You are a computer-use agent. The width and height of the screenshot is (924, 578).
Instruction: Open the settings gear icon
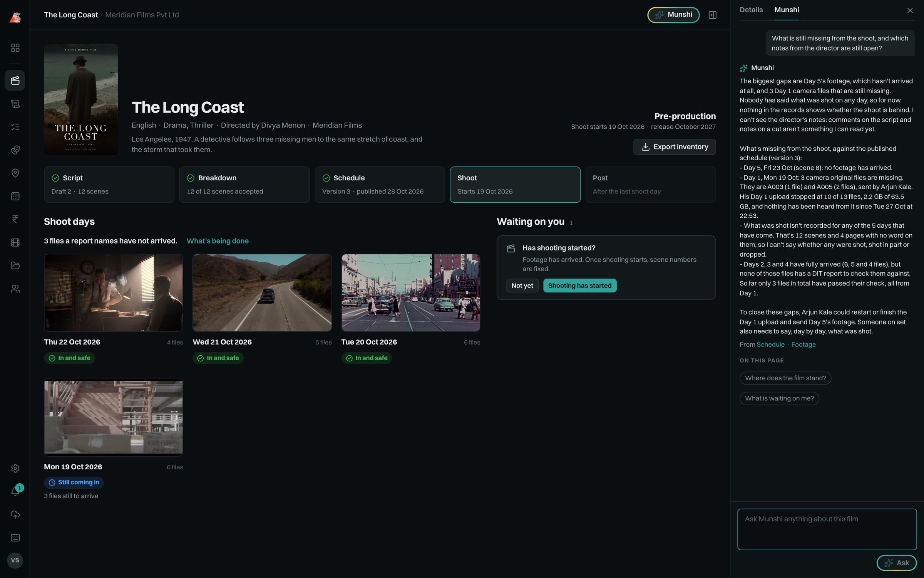pos(15,468)
